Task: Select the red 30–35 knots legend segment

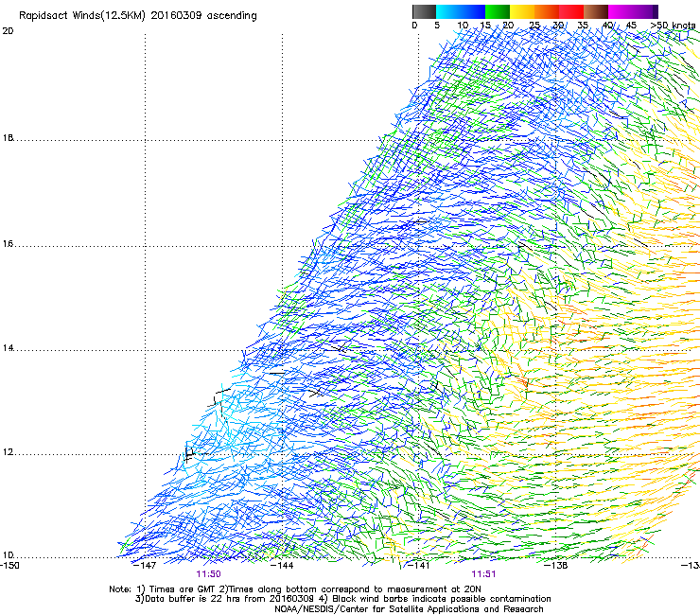Action: pos(571,11)
